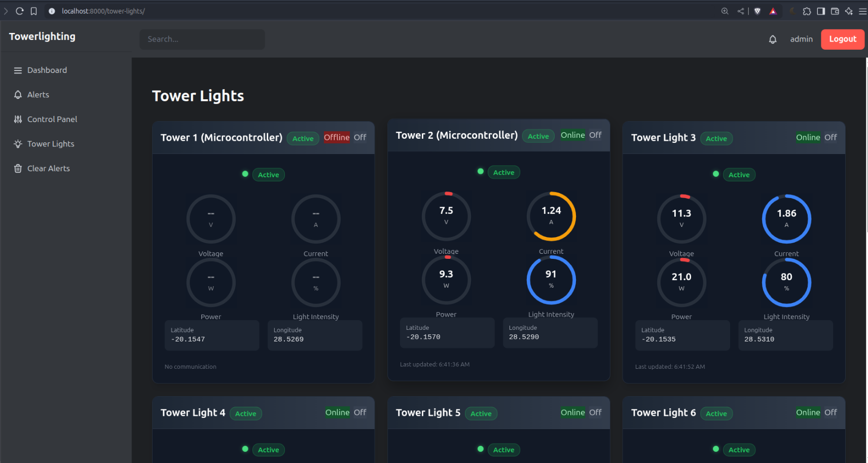Click the Towerlighting brand title
Image resolution: width=868 pixels, height=463 pixels.
pyautogui.click(x=42, y=36)
